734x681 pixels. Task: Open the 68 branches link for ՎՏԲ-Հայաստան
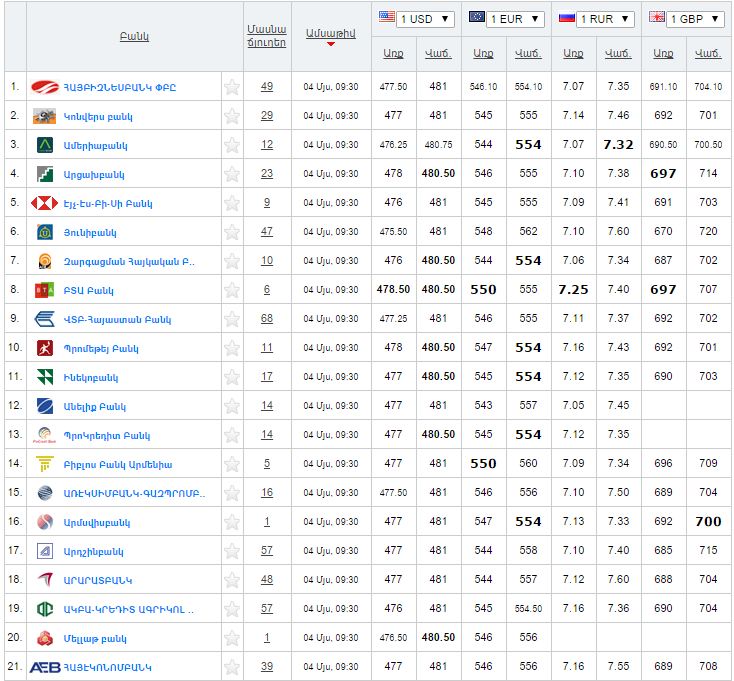click(x=267, y=319)
